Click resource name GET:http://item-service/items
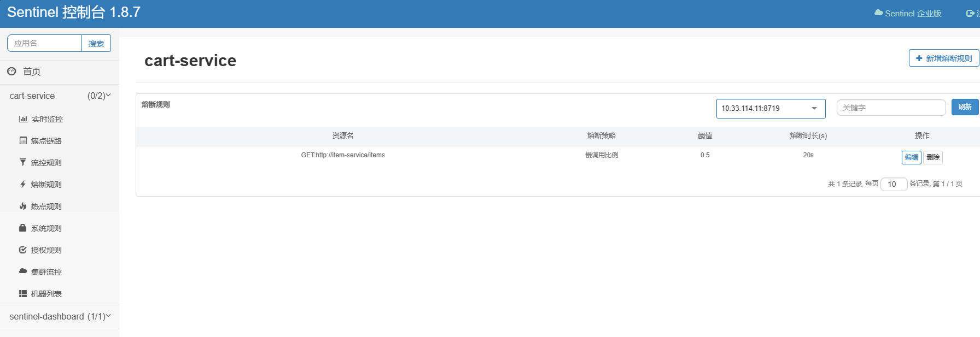 point(343,155)
